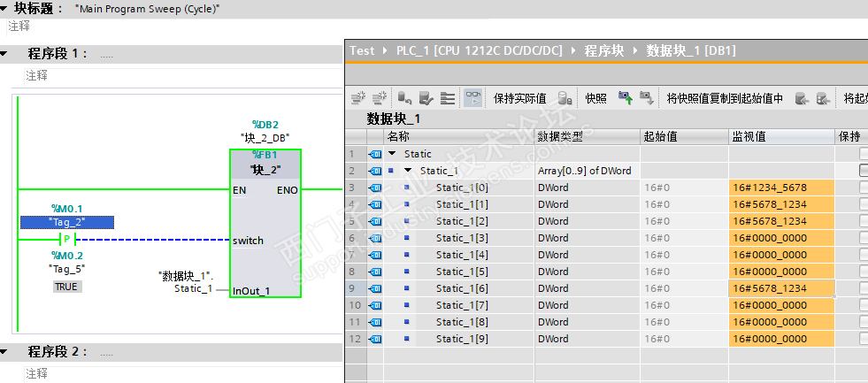Click the 程序块 breadcrumb item

[x=604, y=51]
